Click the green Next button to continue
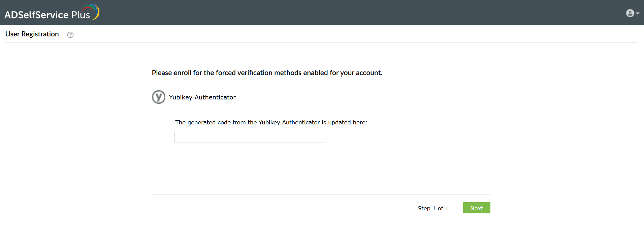644x241 pixels. [x=476, y=208]
